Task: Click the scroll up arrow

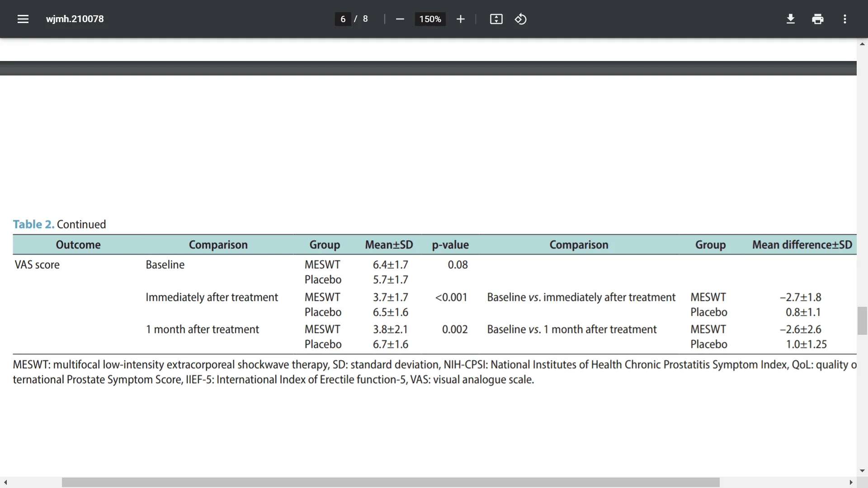Action: coord(862,44)
